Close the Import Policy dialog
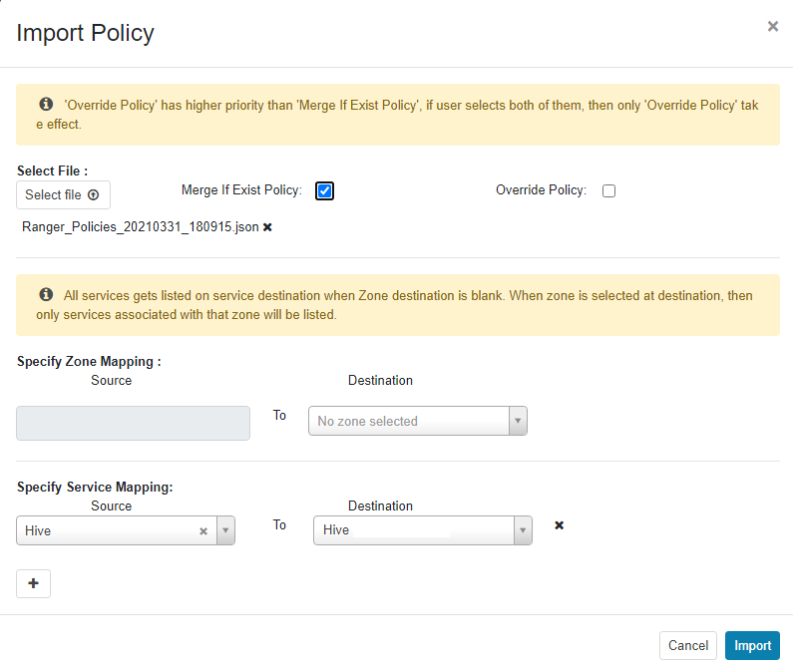Image resolution: width=793 pixels, height=672 pixels. click(772, 27)
